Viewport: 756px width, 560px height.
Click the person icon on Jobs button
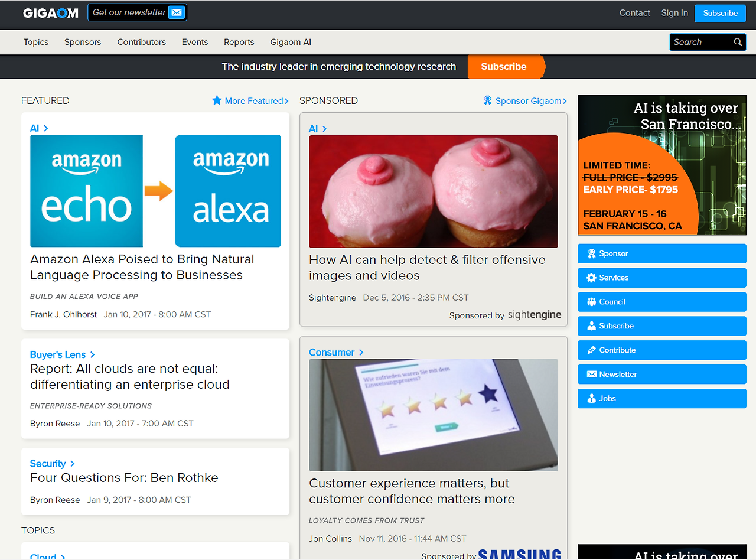pyautogui.click(x=591, y=399)
